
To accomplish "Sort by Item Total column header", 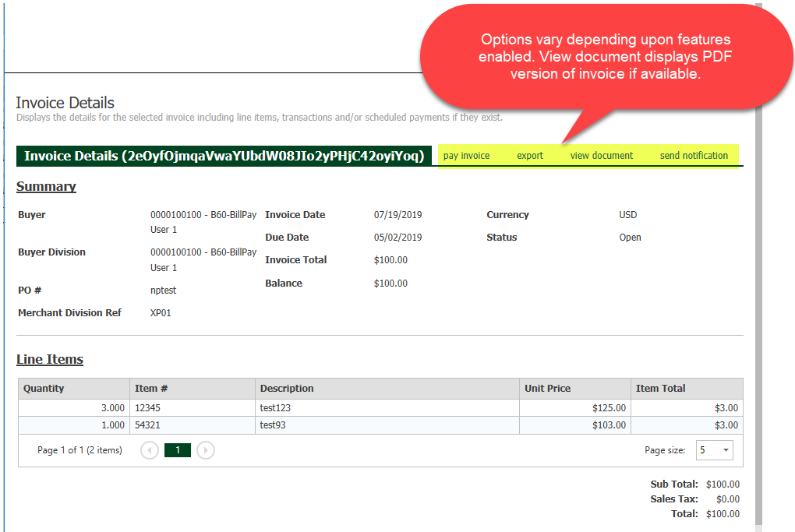I will [x=687, y=389].
